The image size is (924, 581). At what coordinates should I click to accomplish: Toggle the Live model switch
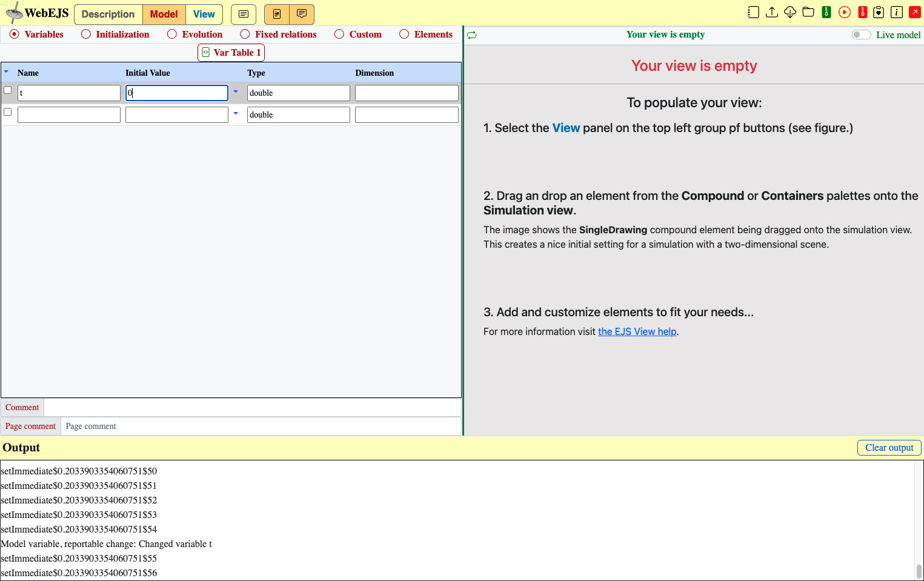tap(861, 35)
